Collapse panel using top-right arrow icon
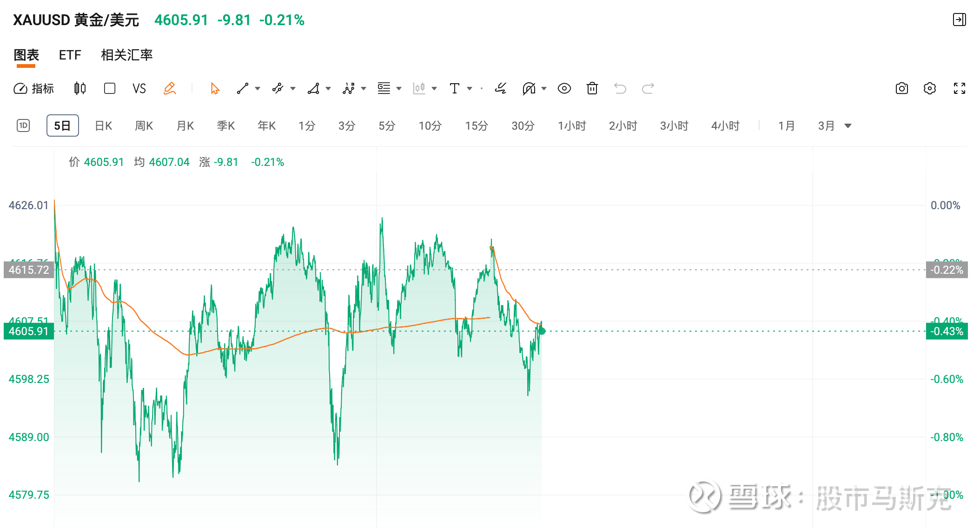 click(x=959, y=20)
